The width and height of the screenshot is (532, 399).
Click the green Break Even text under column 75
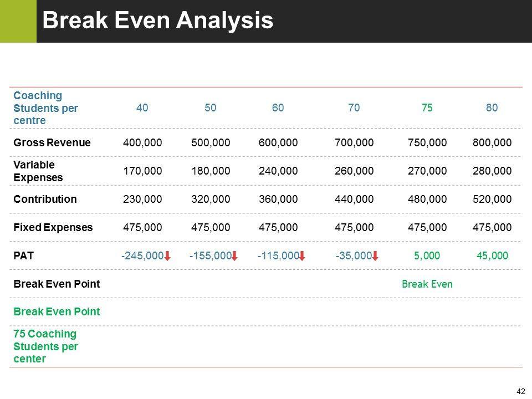tap(427, 284)
